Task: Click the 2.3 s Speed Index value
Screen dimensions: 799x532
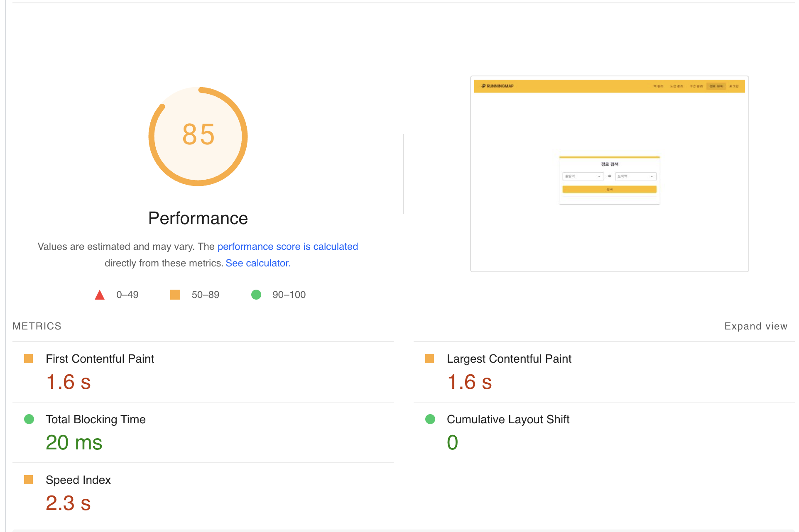Action: click(68, 503)
